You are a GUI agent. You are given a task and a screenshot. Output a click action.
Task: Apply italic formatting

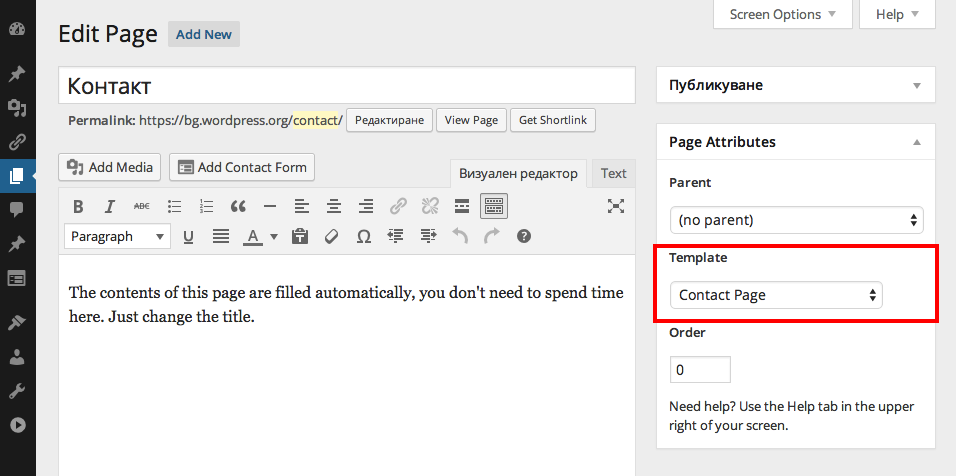click(x=110, y=206)
